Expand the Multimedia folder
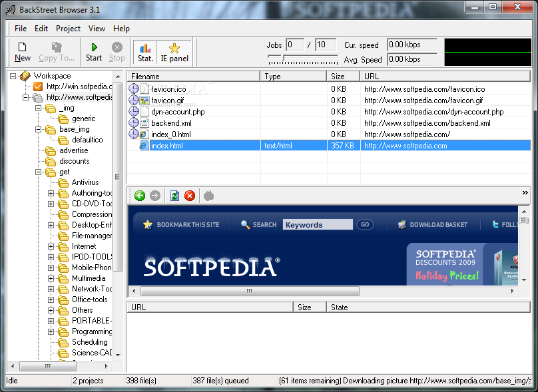 coord(51,278)
